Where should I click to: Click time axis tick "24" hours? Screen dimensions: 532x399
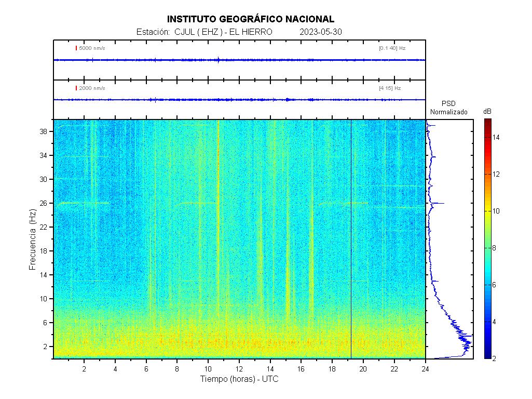425,369
